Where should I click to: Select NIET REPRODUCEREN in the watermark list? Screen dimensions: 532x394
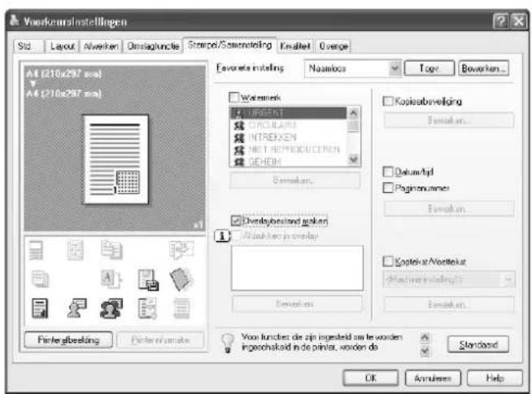[289, 150]
